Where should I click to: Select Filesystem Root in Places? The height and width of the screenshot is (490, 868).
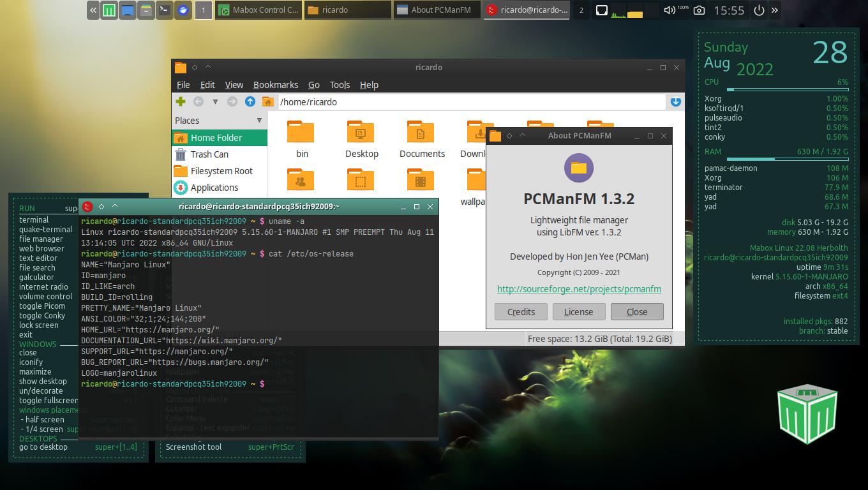point(220,170)
